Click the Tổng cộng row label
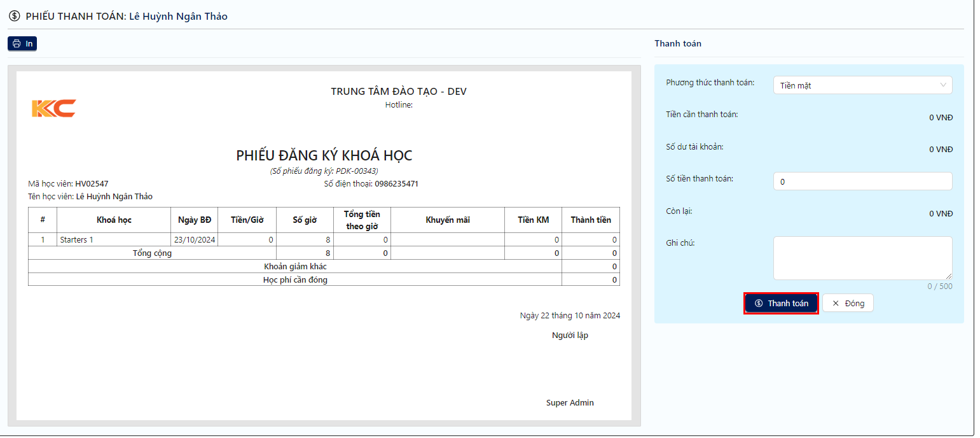Screen dimensions: 980x438 (152, 253)
